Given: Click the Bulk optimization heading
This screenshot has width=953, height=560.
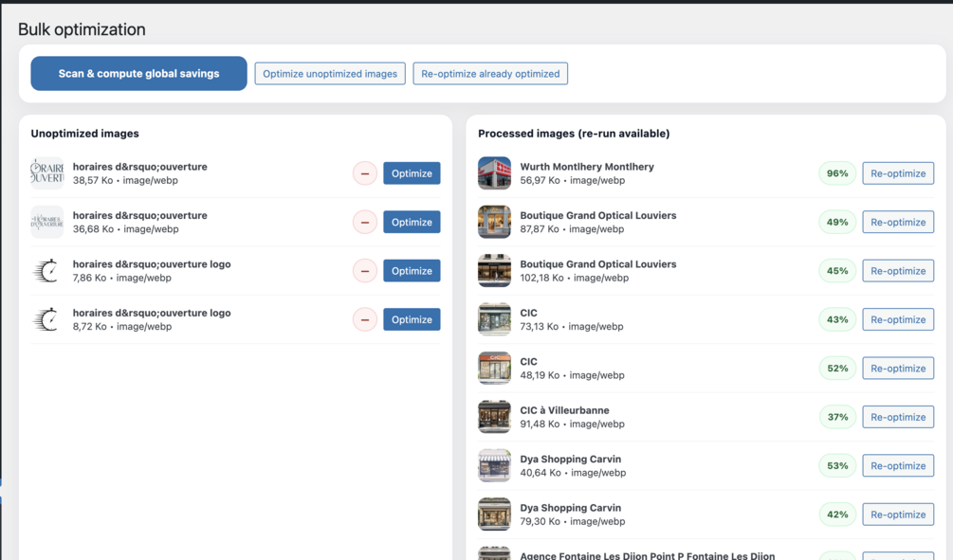Looking at the screenshot, I should pos(82,29).
